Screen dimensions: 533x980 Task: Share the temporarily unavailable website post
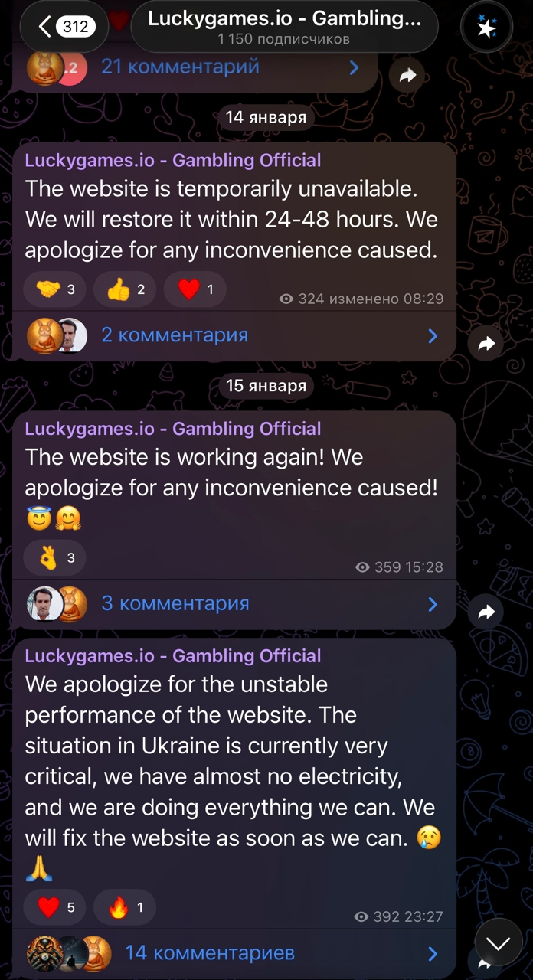[x=486, y=344]
